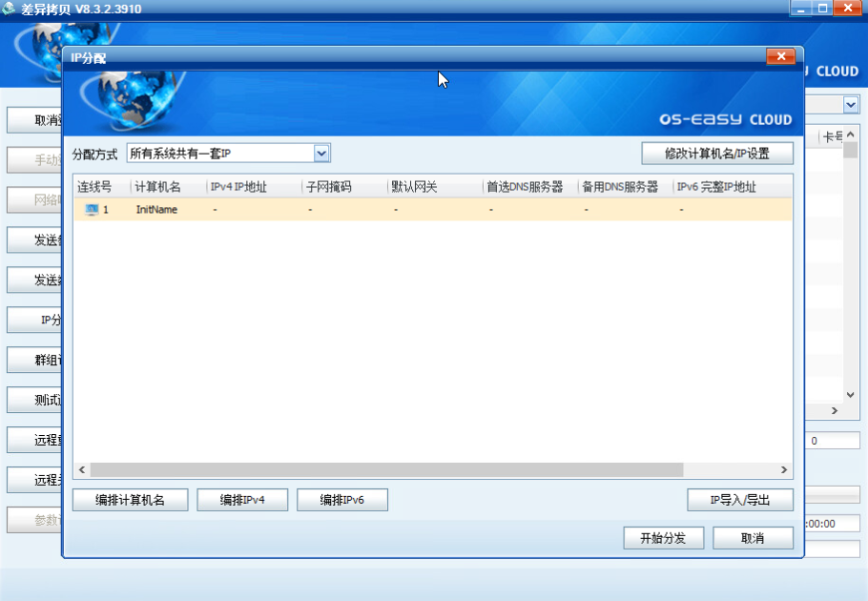Click the 差异拷贝 app icon in title bar
868x601 pixels.
point(10,9)
